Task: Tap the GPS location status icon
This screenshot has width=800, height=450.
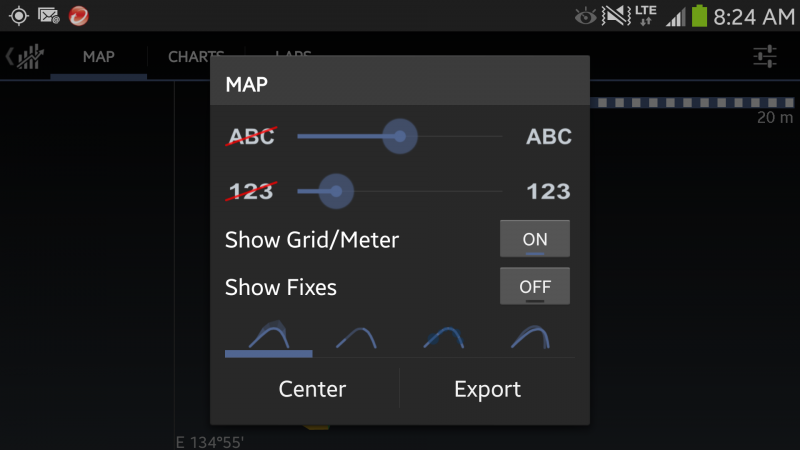Action: tap(19, 16)
